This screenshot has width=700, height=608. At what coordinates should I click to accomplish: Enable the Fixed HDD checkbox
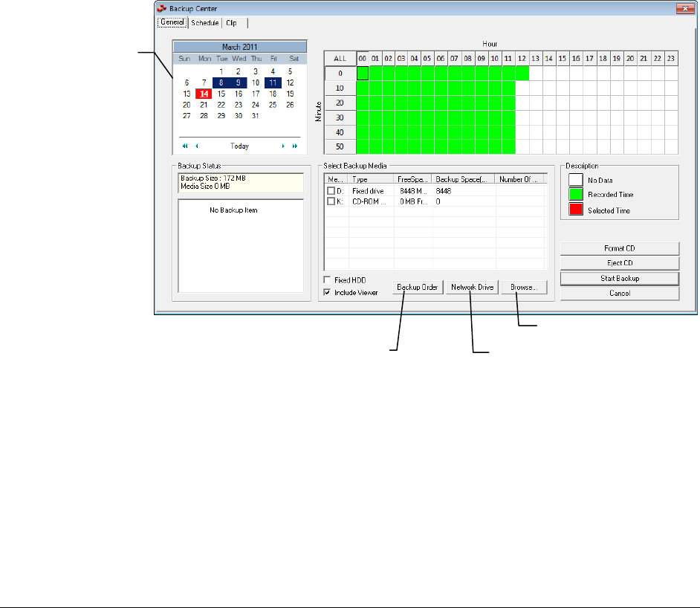coord(328,280)
